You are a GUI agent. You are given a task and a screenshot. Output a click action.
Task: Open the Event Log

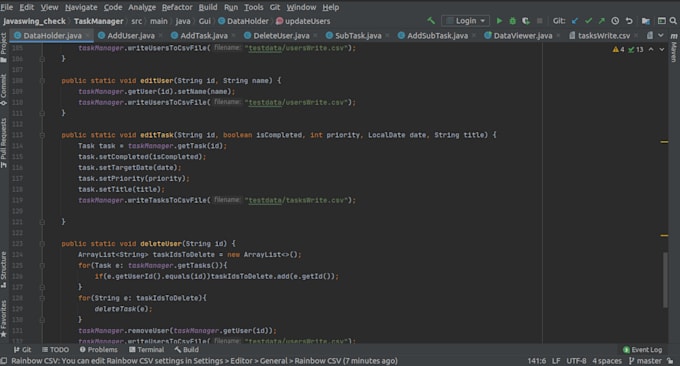click(x=643, y=350)
